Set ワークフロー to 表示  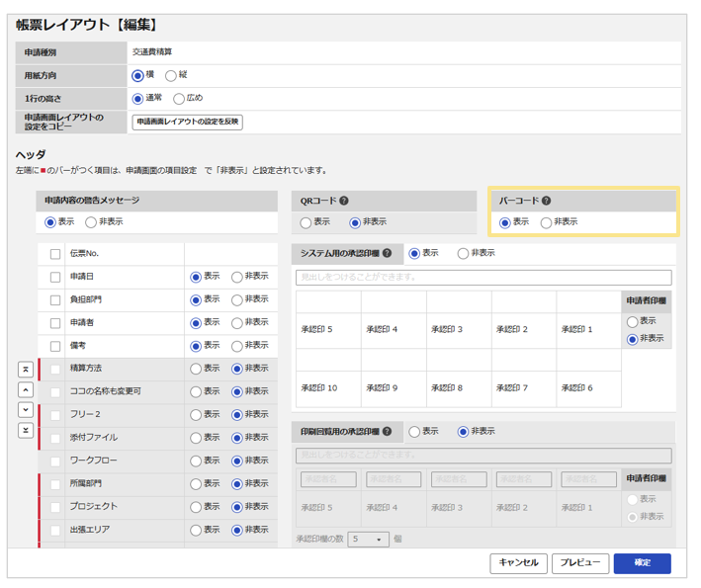pyautogui.click(x=196, y=462)
